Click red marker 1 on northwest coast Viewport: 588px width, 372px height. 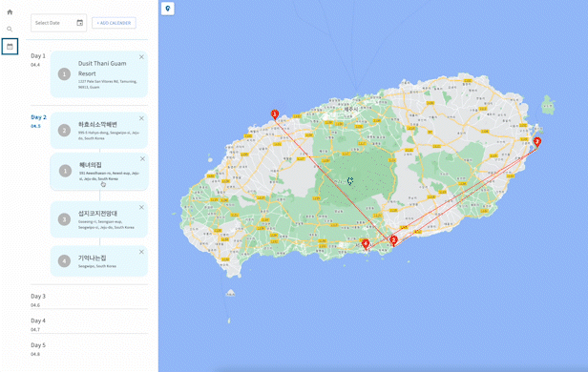pyautogui.click(x=275, y=114)
